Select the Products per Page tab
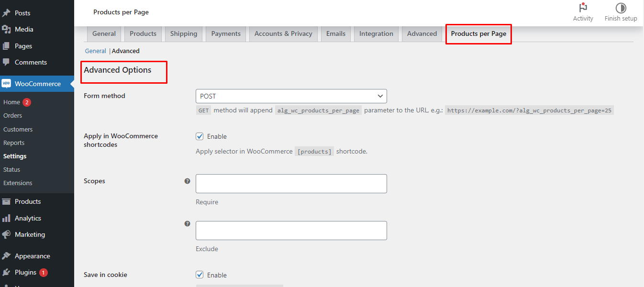Screen dimensions: 644x287 [x=478, y=33]
